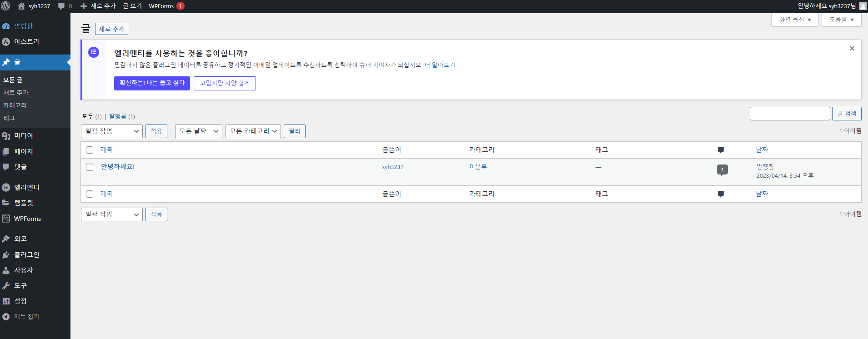
Task: Open 미디어 icon in sidebar
Action: click(x=6, y=135)
